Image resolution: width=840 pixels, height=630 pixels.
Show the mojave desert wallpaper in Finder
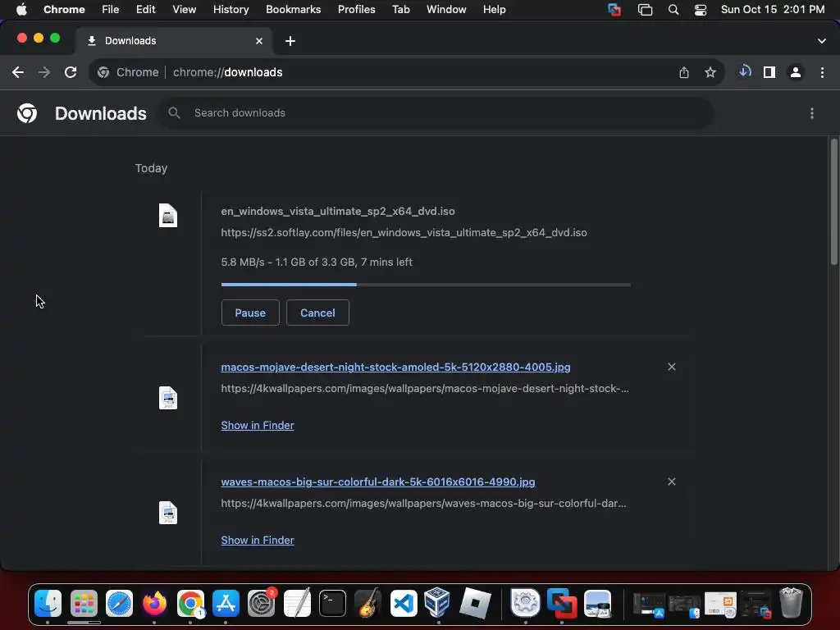coord(257,426)
